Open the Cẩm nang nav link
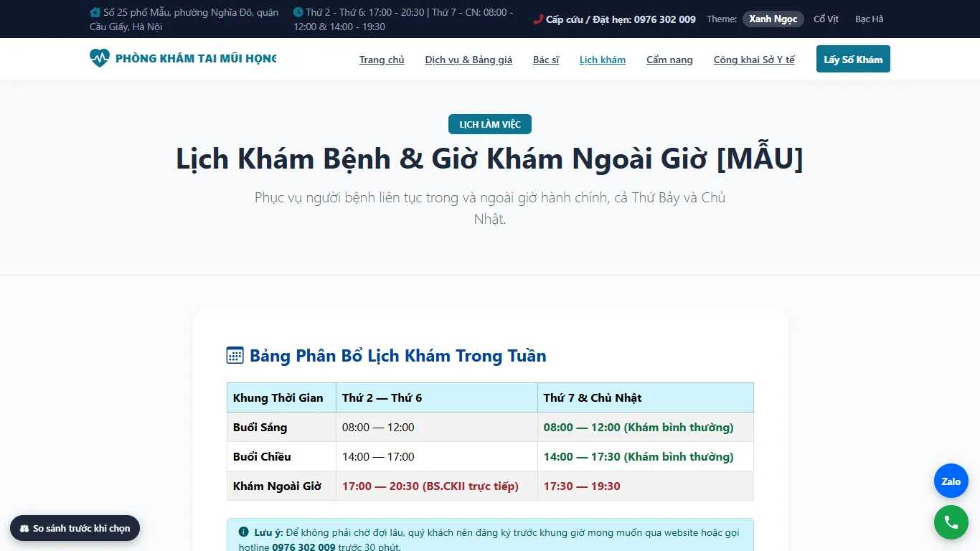The height and width of the screenshot is (551, 980). click(669, 60)
